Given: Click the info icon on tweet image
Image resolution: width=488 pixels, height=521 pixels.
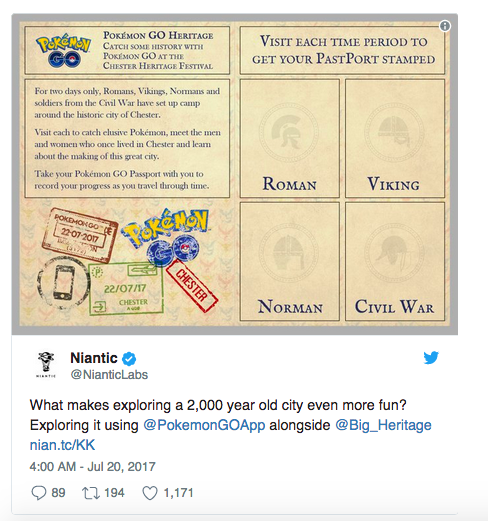Looking at the screenshot, I should (x=445, y=26).
